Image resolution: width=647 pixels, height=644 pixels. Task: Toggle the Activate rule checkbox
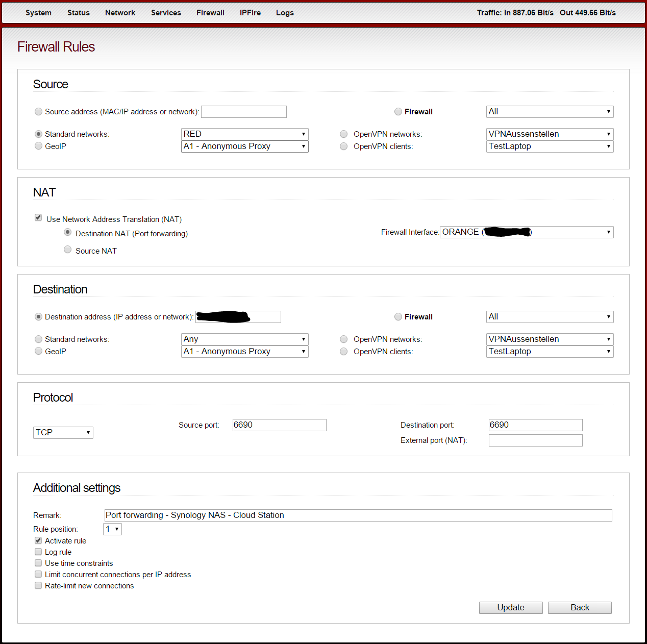click(38, 540)
